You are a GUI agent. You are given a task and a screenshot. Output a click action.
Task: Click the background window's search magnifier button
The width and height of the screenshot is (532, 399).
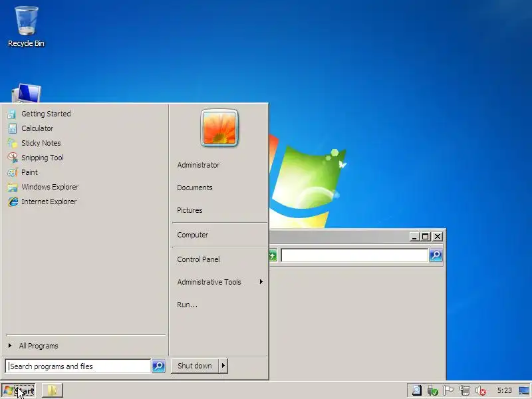click(436, 255)
